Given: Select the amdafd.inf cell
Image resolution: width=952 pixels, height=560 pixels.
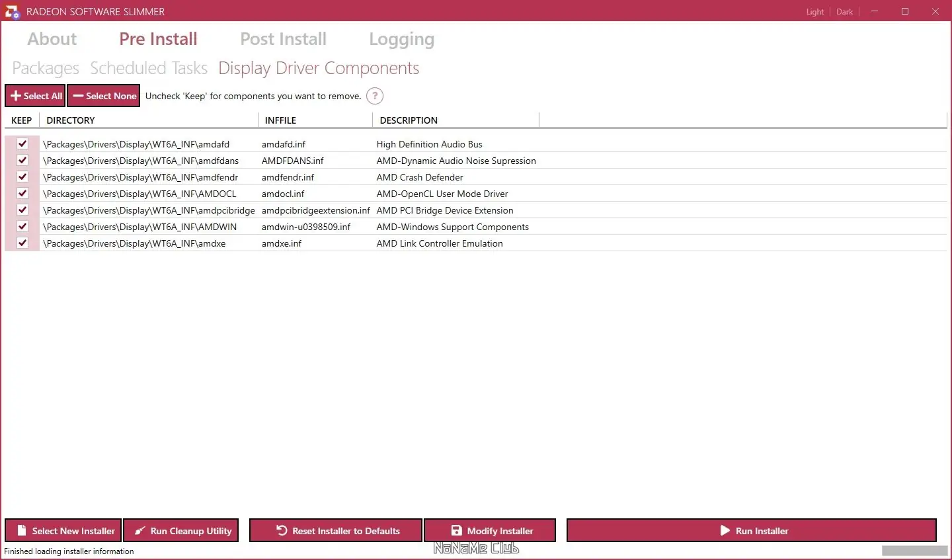Looking at the screenshot, I should click(x=284, y=144).
